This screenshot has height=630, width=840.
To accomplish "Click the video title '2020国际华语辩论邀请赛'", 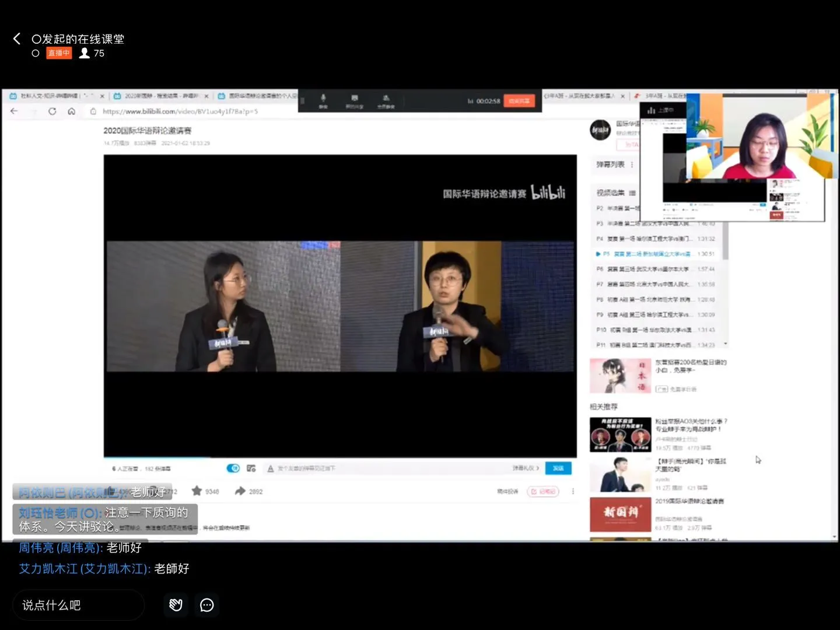I will pos(148,131).
